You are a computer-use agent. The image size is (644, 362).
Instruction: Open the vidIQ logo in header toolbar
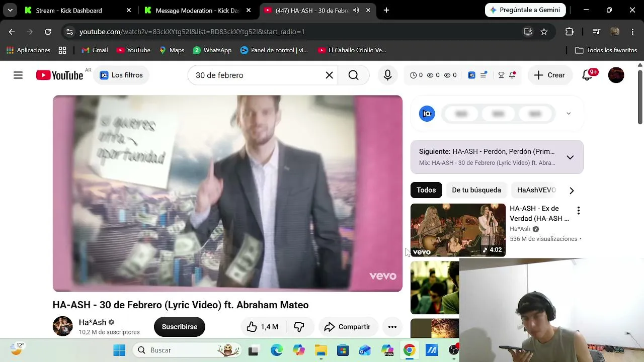[x=471, y=75]
